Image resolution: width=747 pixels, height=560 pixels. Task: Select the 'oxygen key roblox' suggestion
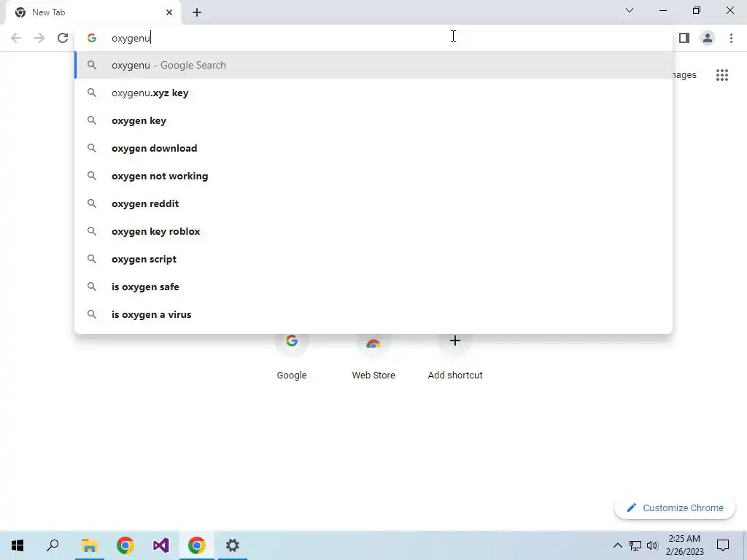[x=373, y=231]
